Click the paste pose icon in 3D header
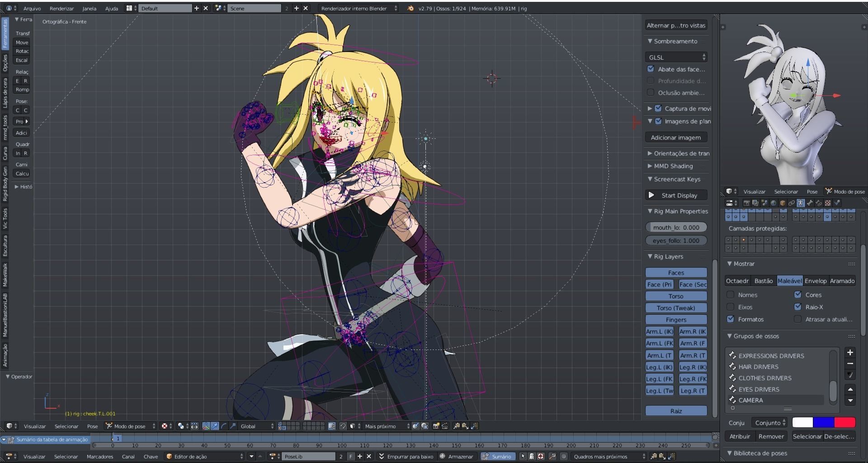Image resolution: width=868 pixels, height=463 pixels. click(465, 426)
